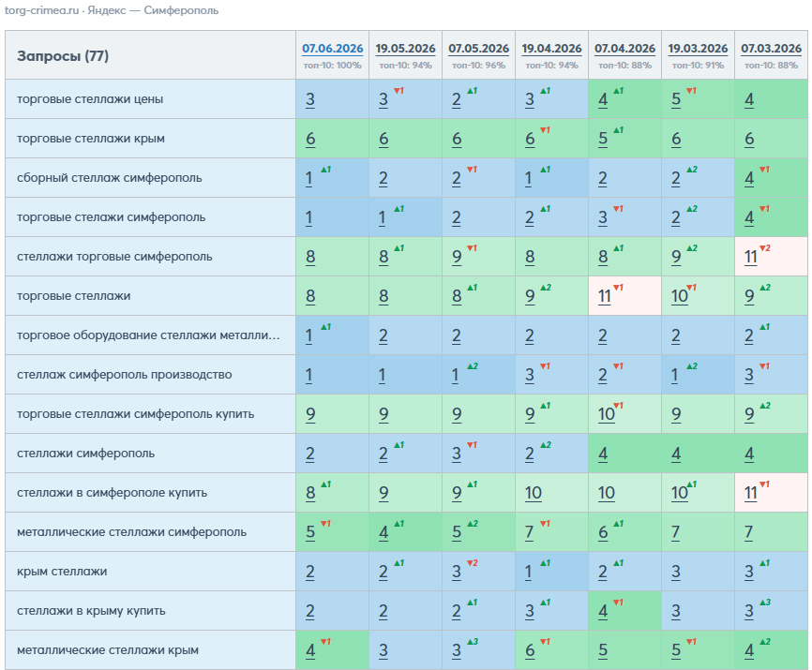
Task: Open position 11 for торговые стеллажи on 07.04.2026
Action: click(605, 296)
